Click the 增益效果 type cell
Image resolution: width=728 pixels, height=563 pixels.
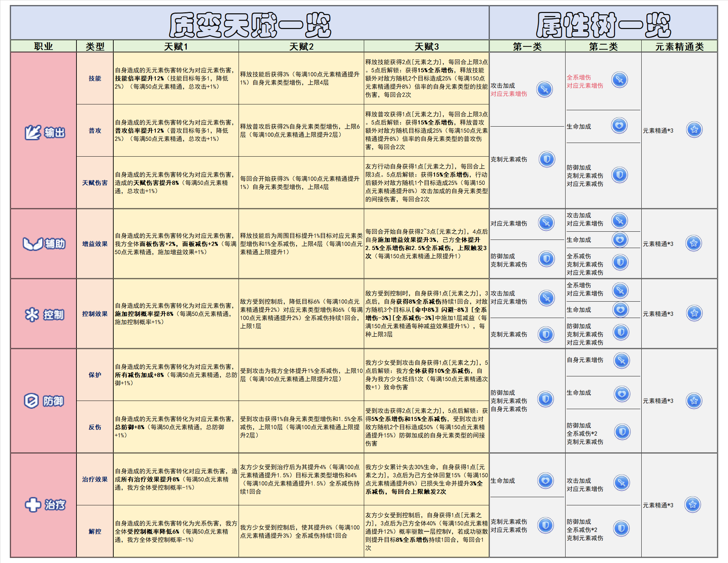click(95, 244)
